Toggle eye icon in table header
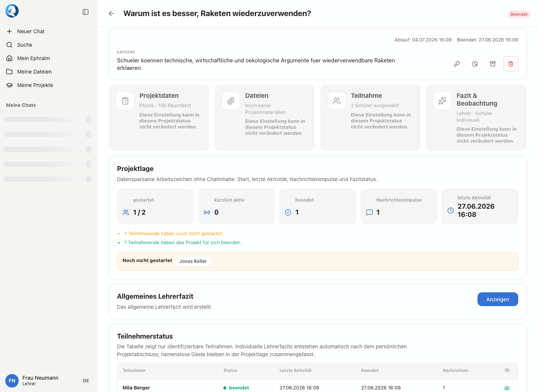The height and width of the screenshot is (392, 538). (x=507, y=370)
